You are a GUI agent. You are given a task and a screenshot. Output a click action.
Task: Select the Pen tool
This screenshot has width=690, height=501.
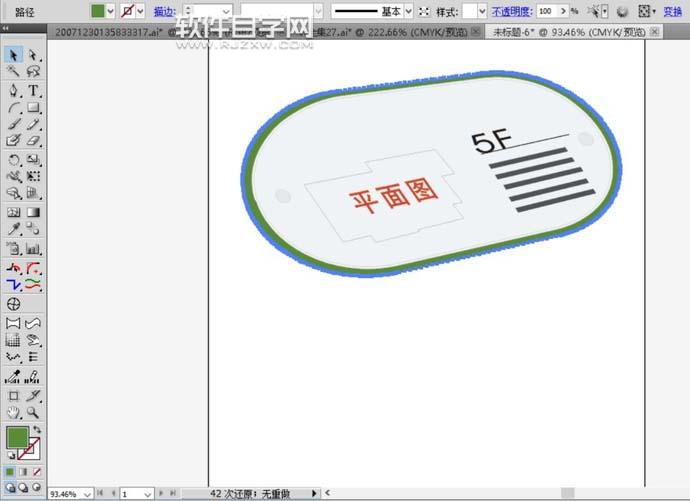tap(13, 91)
